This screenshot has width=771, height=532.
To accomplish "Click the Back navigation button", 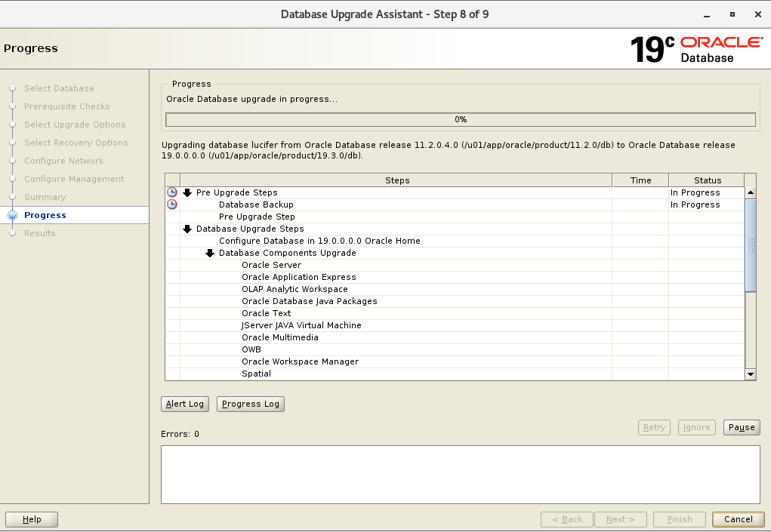I will 567,519.
